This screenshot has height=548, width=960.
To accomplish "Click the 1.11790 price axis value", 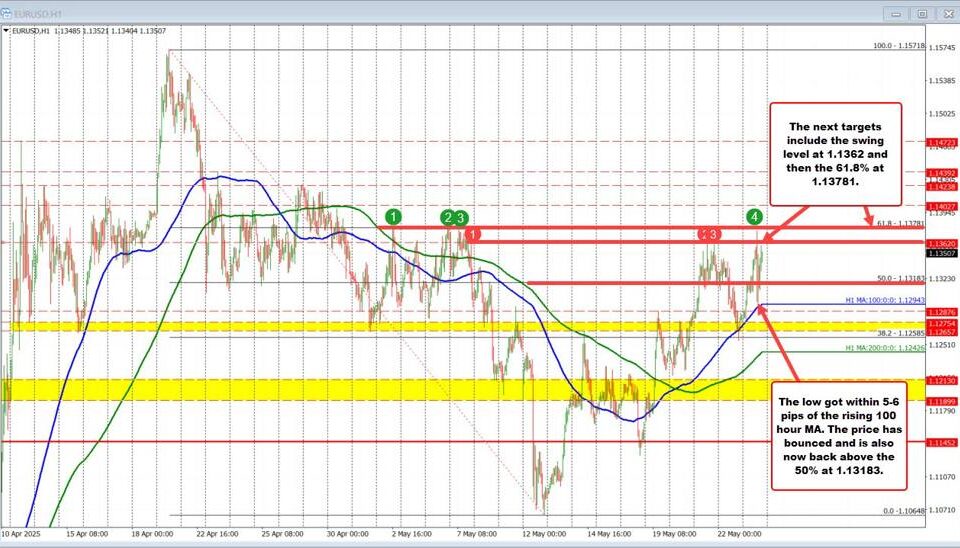I will coord(943,411).
